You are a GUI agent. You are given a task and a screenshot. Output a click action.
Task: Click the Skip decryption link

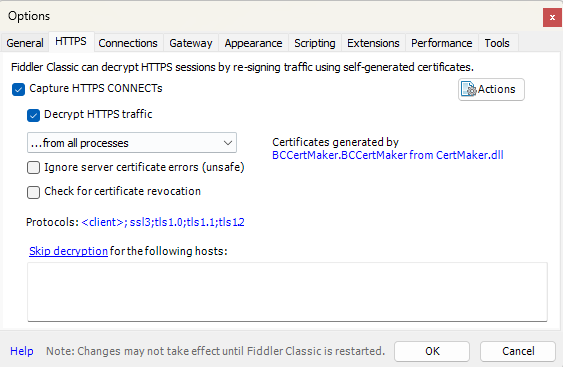(x=68, y=251)
